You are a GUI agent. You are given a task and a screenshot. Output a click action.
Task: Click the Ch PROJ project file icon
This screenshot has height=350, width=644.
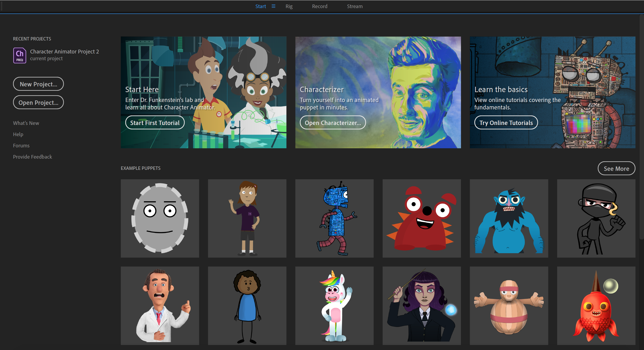20,55
